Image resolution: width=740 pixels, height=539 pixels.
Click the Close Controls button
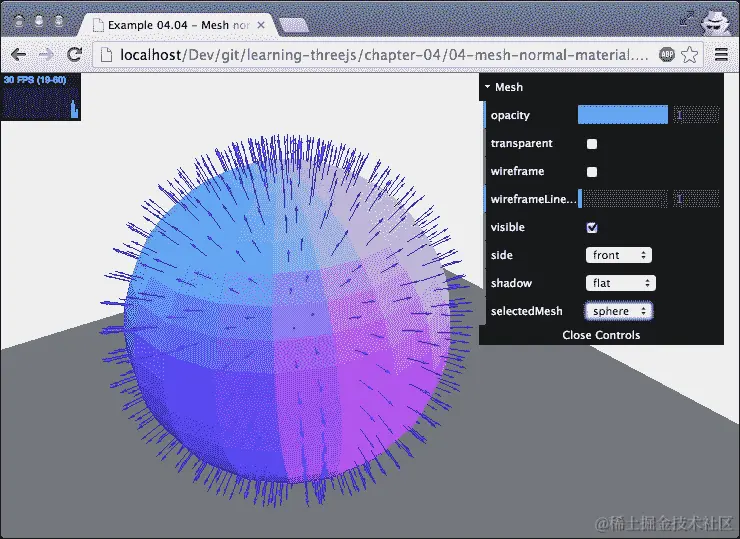tap(601, 335)
